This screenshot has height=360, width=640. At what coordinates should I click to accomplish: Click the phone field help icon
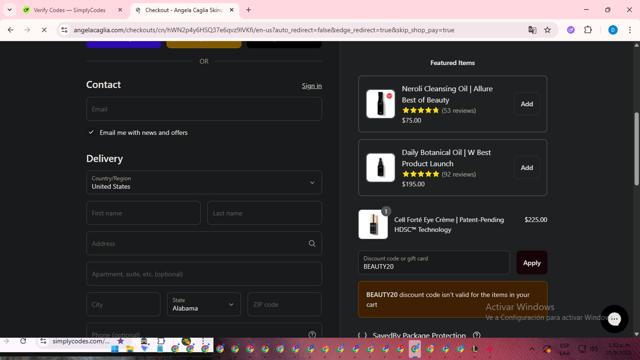[312, 334]
